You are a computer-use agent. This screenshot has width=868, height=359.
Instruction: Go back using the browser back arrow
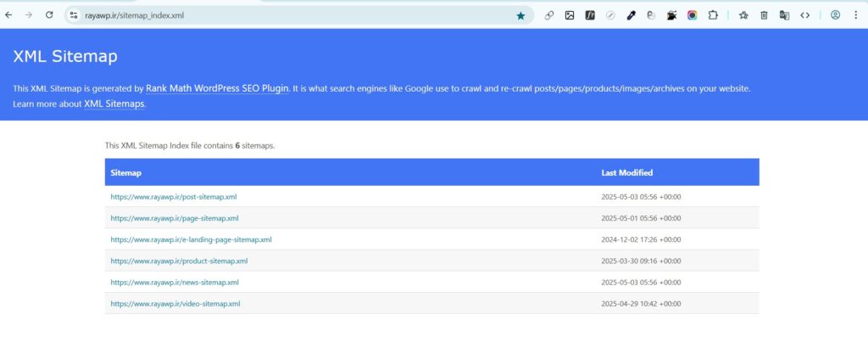[8, 15]
